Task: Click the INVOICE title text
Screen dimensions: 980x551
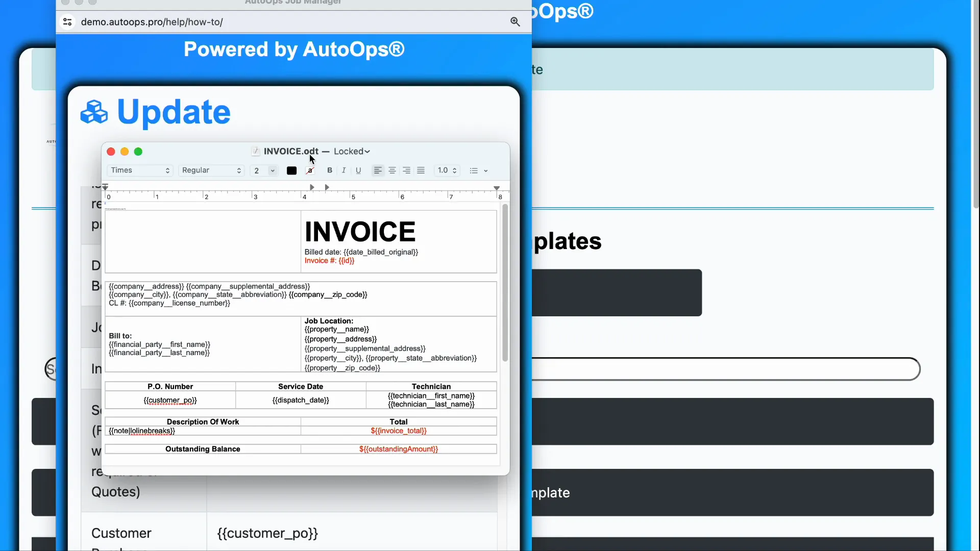Action: point(360,232)
